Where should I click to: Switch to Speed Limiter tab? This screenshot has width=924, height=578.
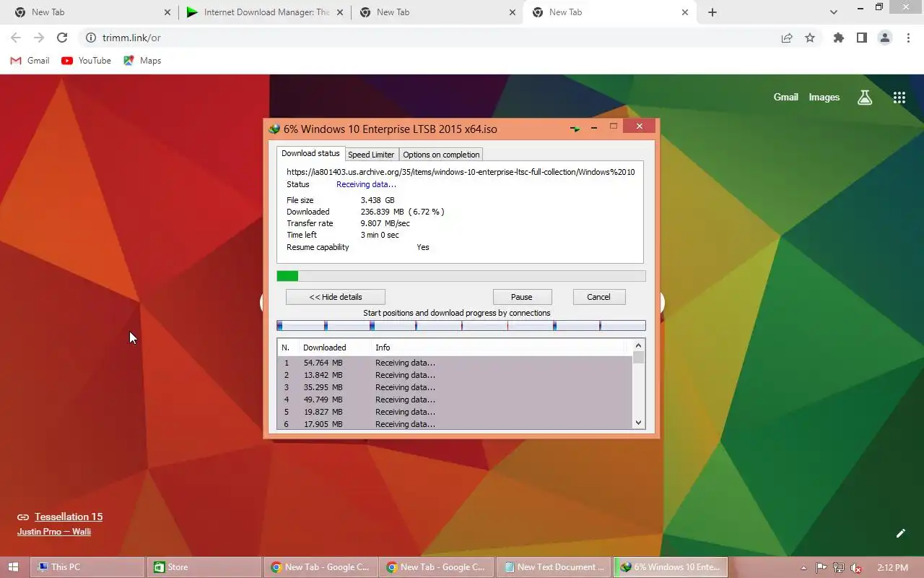[371, 155]
